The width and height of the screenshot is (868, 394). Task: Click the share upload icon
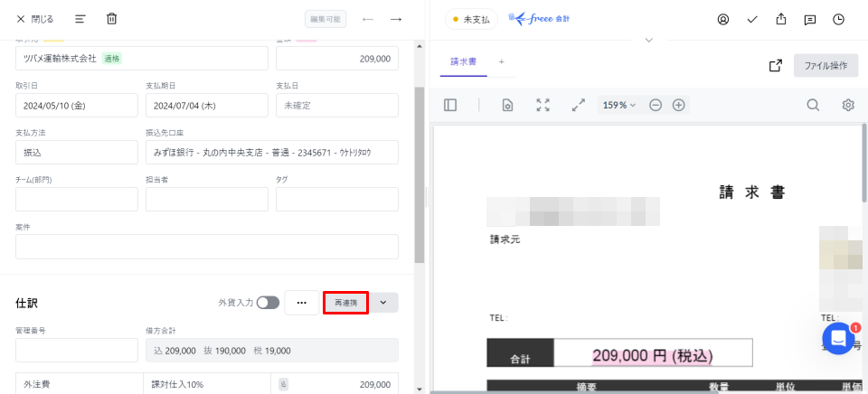[781, 19]
